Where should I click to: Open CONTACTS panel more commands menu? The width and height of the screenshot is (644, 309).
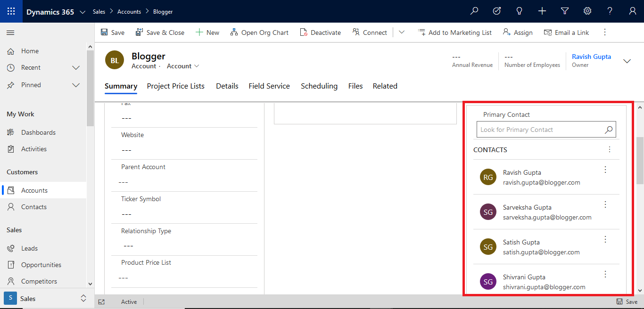tap(610, 149)
